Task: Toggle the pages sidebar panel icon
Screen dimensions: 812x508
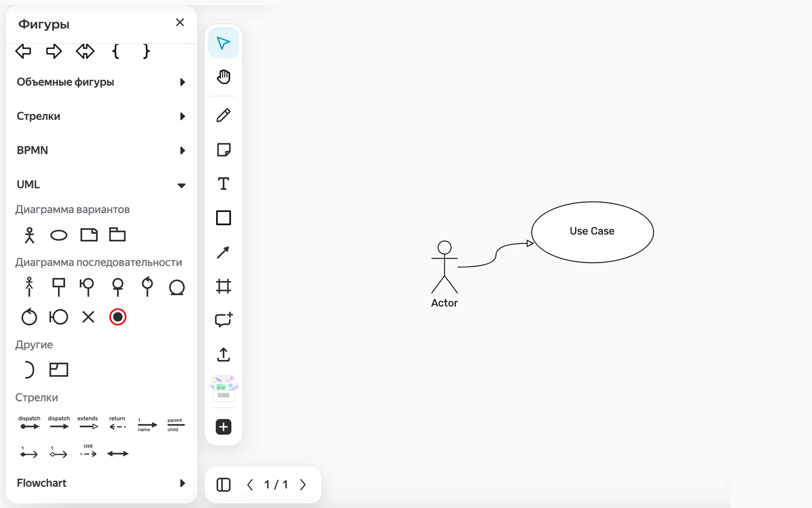Action: click(223, 485)
